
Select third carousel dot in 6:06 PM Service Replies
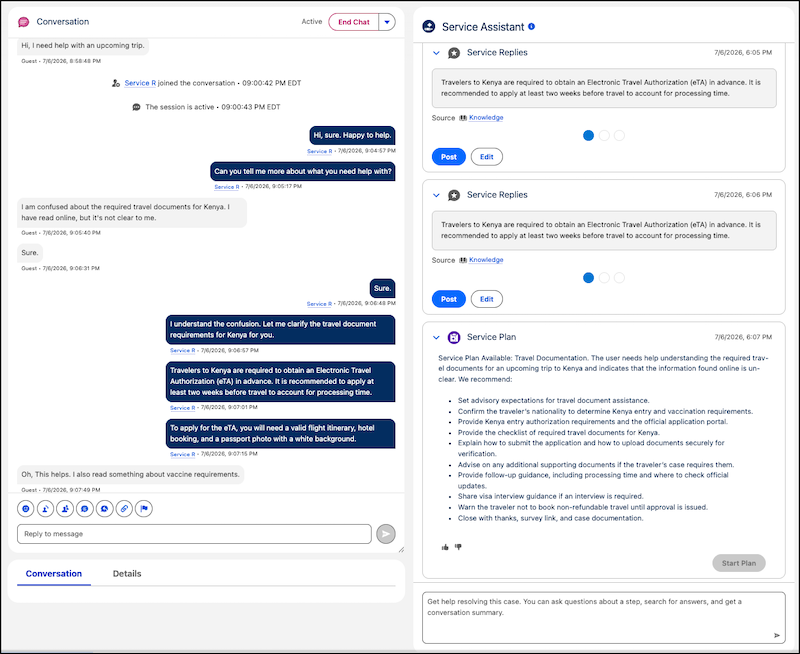click(x=619, y=278)
